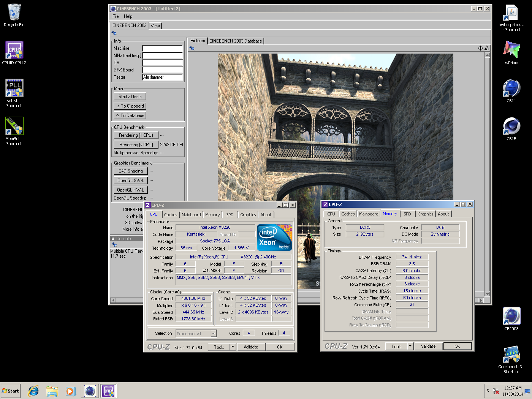Launch the CB11 desktop icon
This screenshot has width=532, height=399.
click(x=511, y=91)
